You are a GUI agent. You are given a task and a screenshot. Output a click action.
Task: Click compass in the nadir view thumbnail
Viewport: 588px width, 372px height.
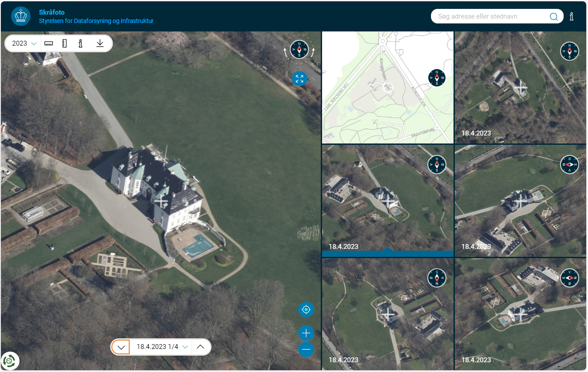click(569, 51)
